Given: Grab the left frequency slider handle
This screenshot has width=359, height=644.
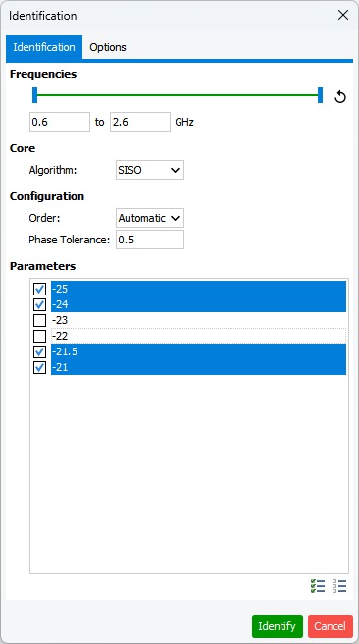Looking at the screenshot, I should click(x=35, y=95).
